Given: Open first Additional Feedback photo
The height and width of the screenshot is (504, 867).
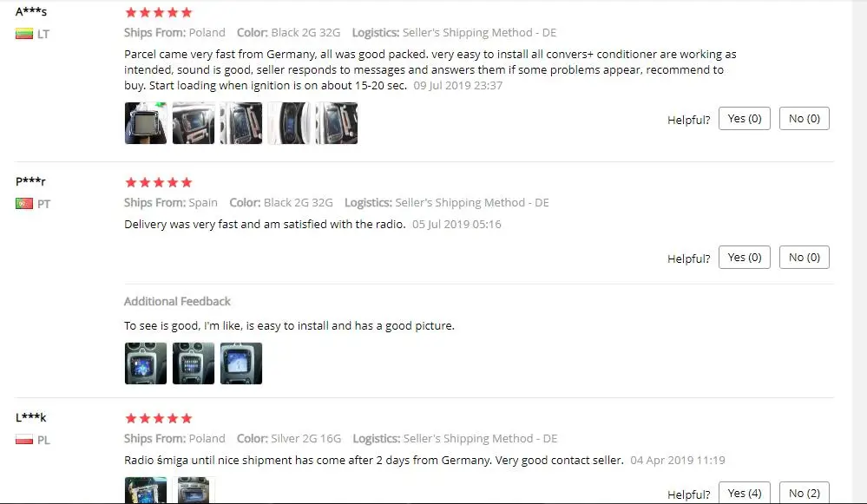Looking at the screenshot, I should click(x=146, y=363).
